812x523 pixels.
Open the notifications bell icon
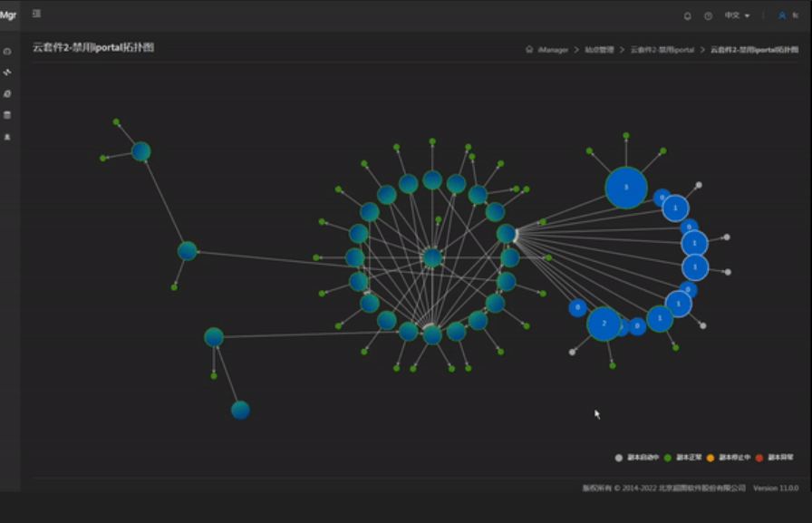[x=687, y=15]
